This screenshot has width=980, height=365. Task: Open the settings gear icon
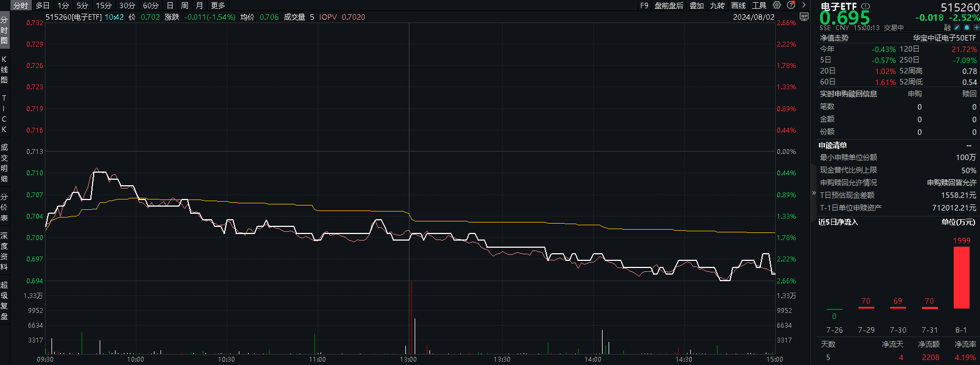(x=777, y=5)
